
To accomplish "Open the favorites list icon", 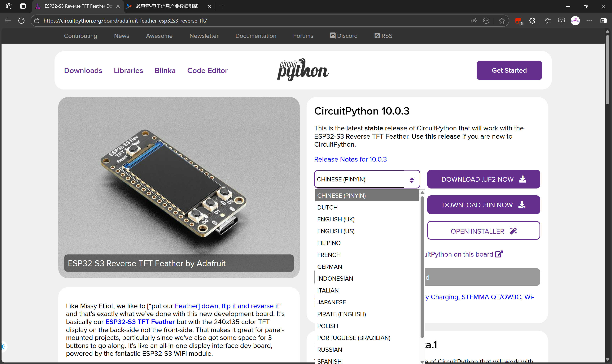I will coord(548,21).
